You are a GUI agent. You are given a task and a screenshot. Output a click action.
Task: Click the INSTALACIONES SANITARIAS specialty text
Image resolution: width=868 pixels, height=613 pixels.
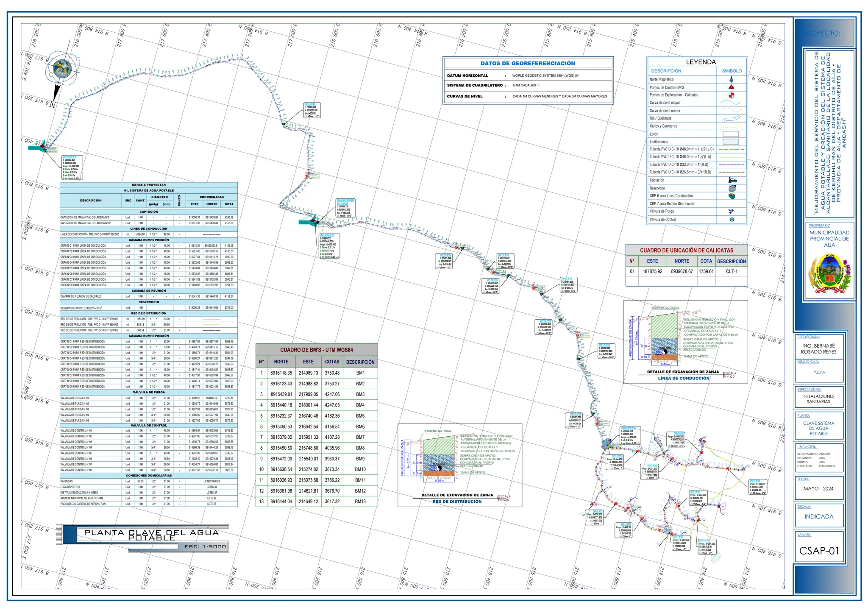tap(818, 399)
